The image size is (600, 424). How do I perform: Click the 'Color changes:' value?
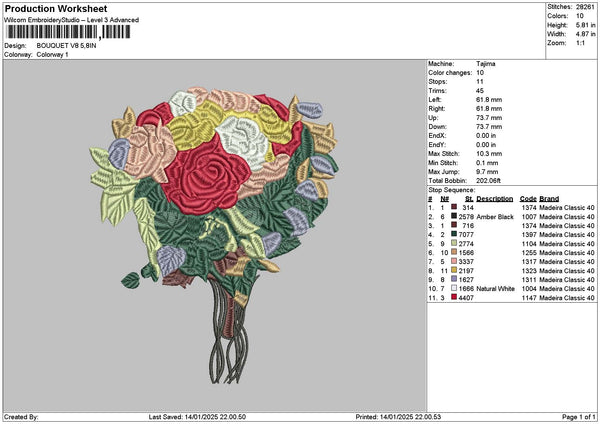coord(480,73)
